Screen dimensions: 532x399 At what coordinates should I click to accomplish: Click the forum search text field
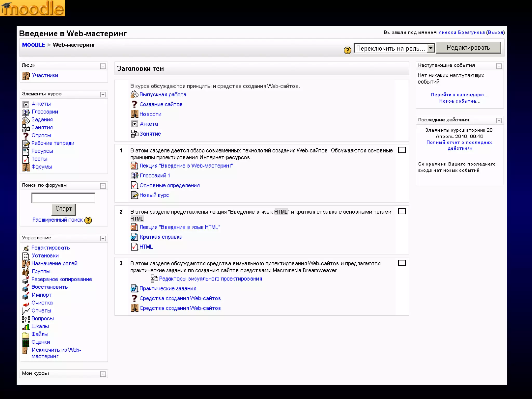point(63,198)
